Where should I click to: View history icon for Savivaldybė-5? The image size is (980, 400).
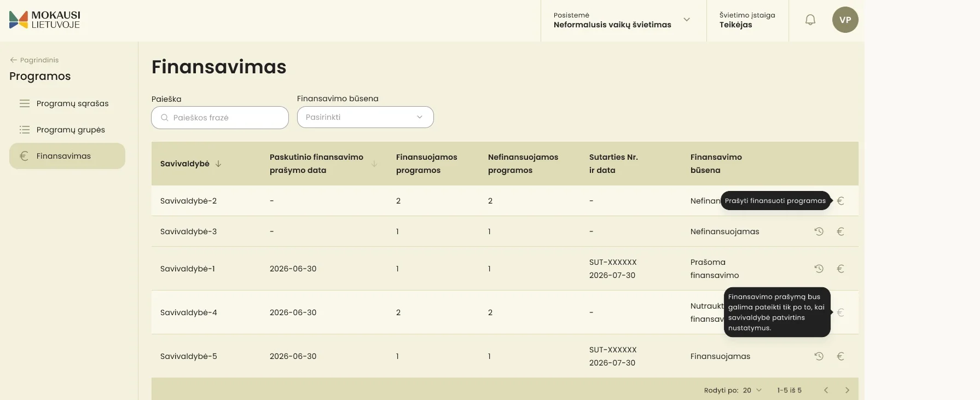pos(819,356)
